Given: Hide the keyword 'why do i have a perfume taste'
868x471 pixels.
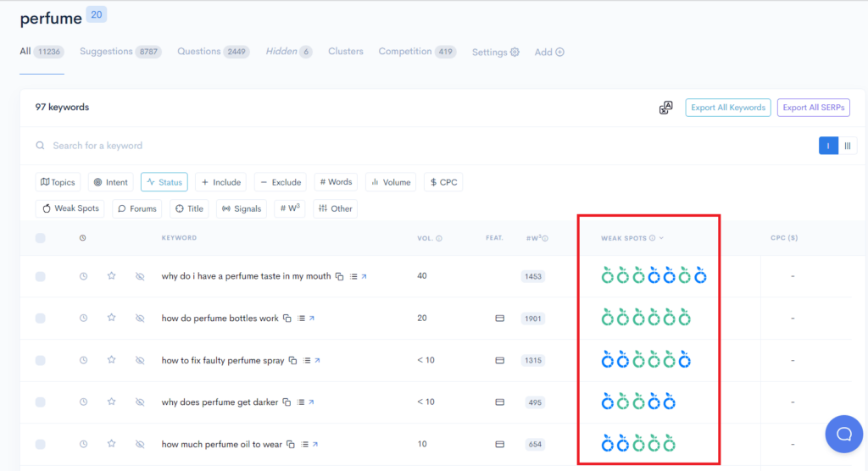Looking at the screenshot, I should pos(140,276).
